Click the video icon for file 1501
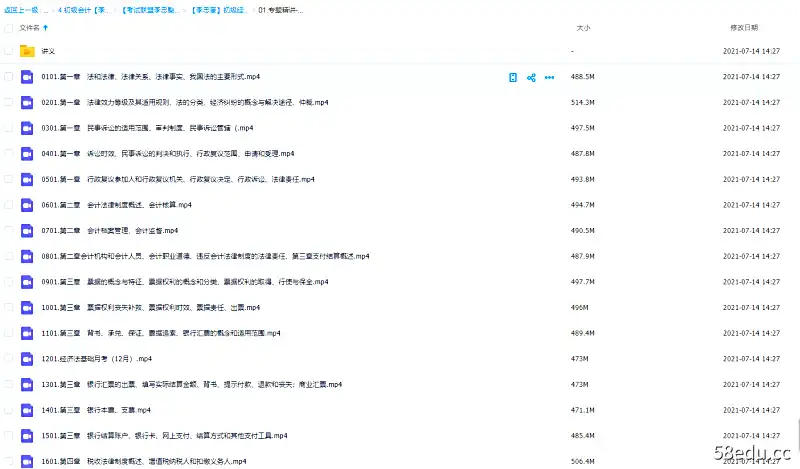This screenshot has width=800, height=469. point(27,436)
